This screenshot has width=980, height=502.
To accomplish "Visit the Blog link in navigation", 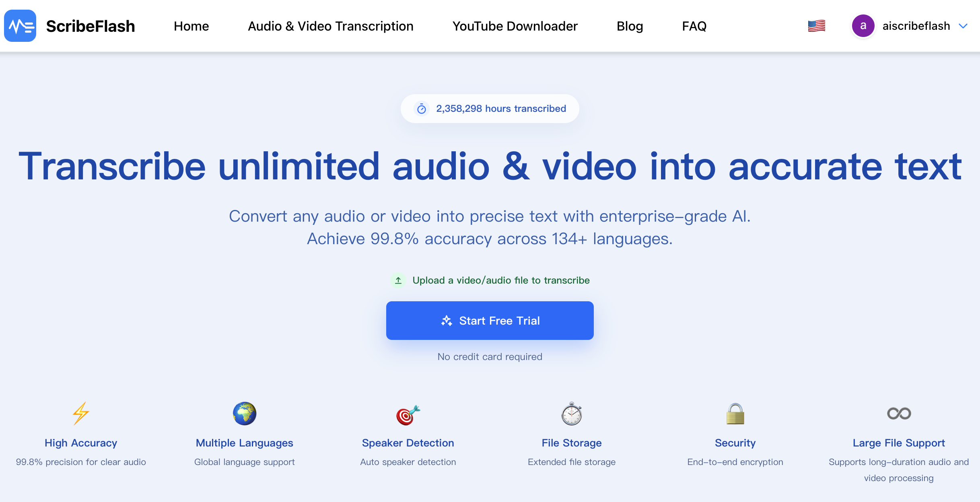I will coord(630,26).
